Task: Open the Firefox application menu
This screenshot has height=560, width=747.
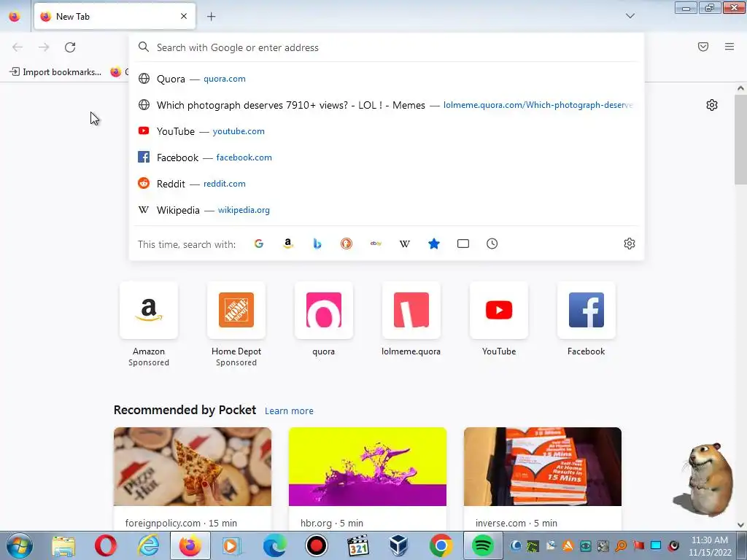Action: [729, 47]
